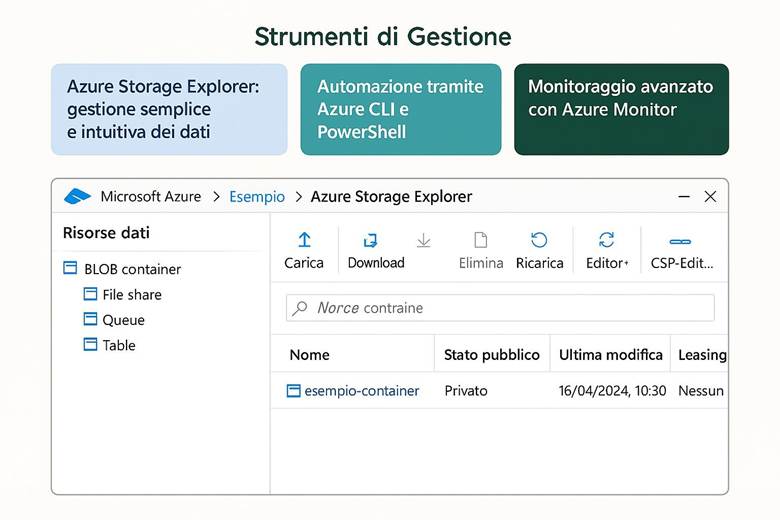Select File share in resource tree
780x520 pixels.
coord(132,295)
